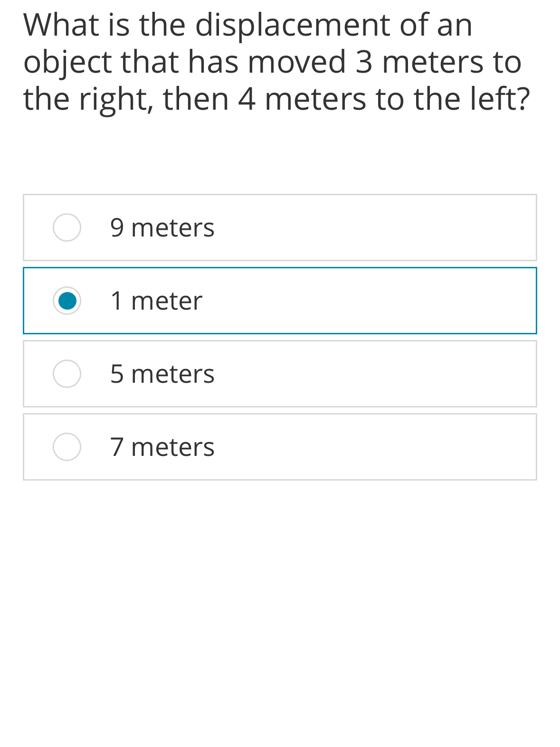Click the 5 meters answer text label
This screenshot has height=747, width=560.
(x=161, y=374)
